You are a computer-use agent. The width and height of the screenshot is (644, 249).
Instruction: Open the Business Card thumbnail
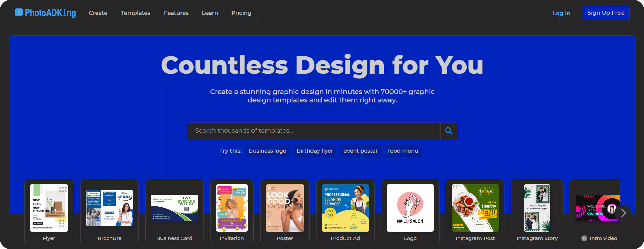(175, 208)
